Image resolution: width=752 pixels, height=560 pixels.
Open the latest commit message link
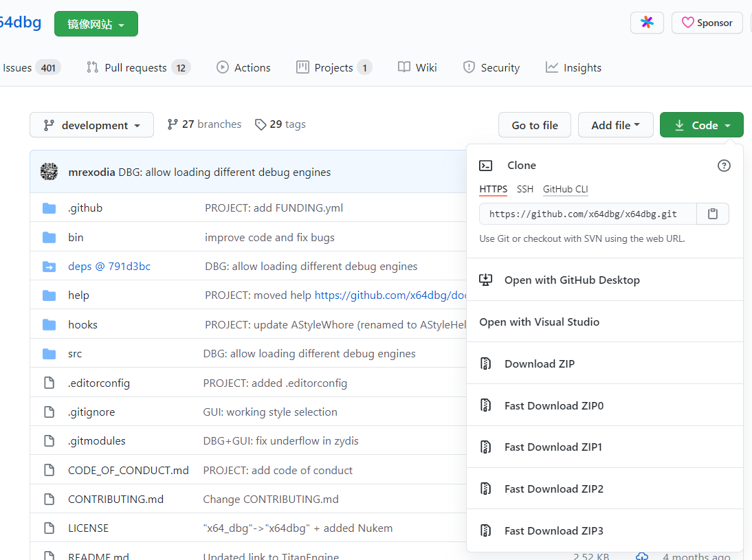(225, 172)
